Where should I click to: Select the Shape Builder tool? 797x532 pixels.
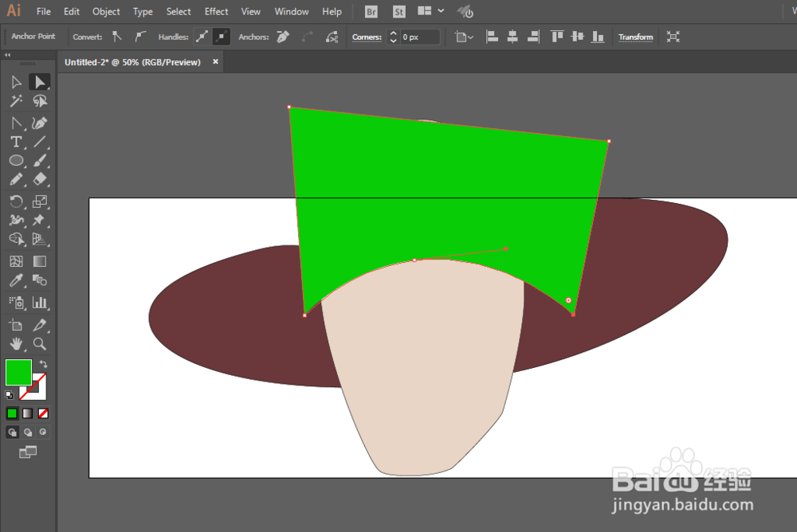pyautogui.click(x=16, y=239)
